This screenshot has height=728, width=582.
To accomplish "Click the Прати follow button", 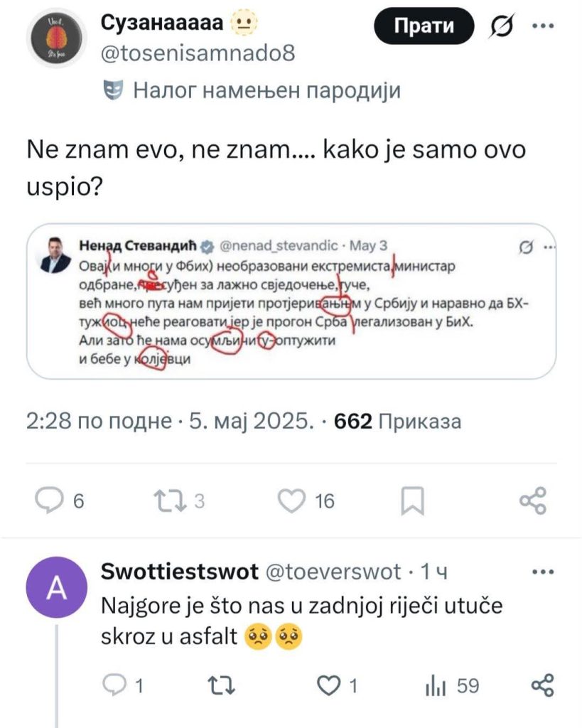I will pos(424,27).
